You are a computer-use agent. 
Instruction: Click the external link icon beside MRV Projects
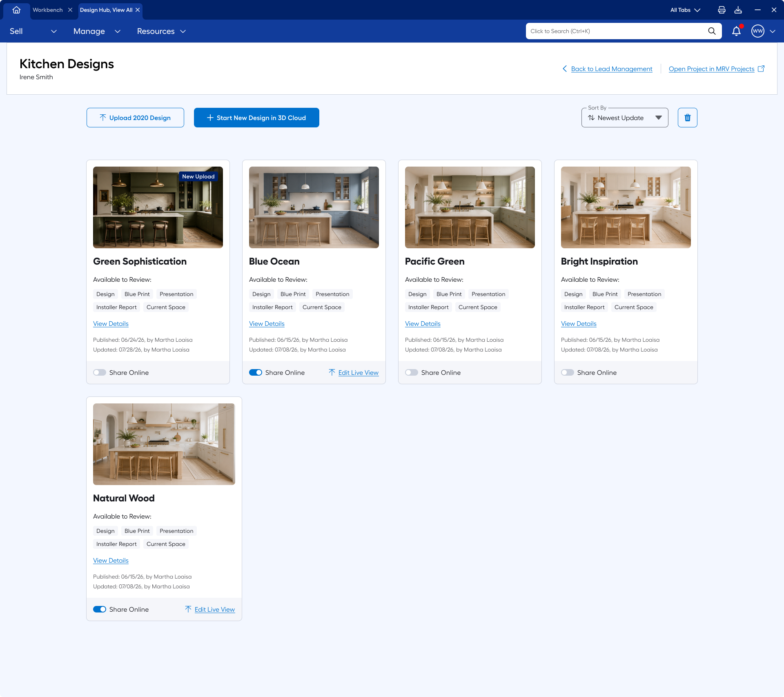pos(761,69)
